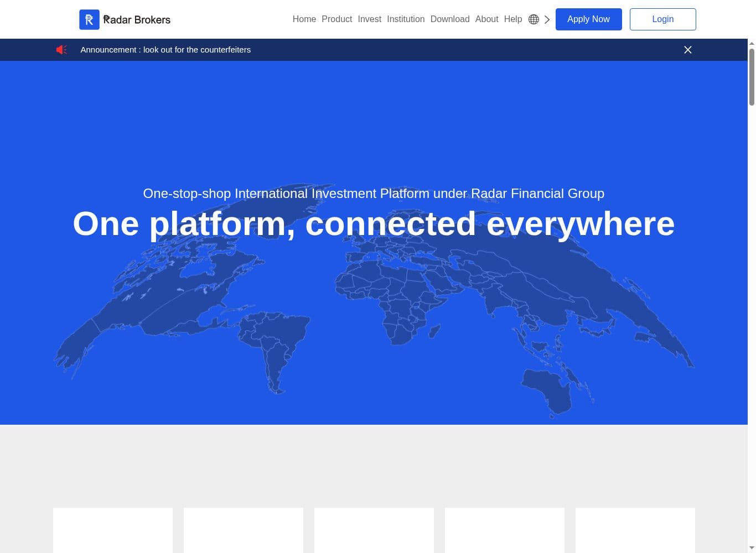Open the language globe icon
The height and width of the screenshot is (553, 756).
534,19
